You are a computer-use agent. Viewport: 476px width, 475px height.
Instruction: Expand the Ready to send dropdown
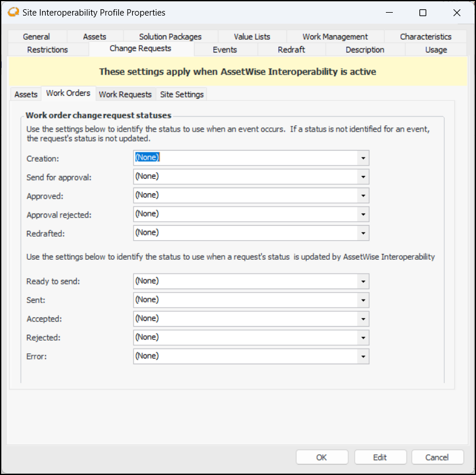(x=363, y=281)
